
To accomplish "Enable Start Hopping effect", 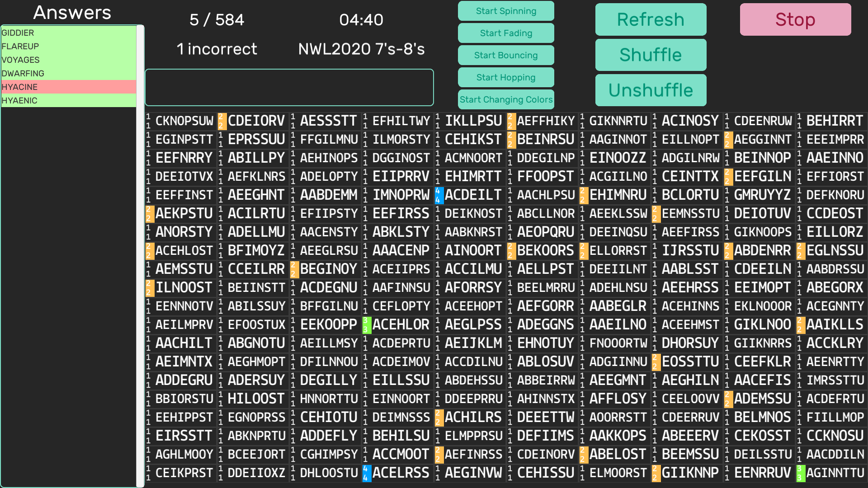I will (x=506, y=77).
